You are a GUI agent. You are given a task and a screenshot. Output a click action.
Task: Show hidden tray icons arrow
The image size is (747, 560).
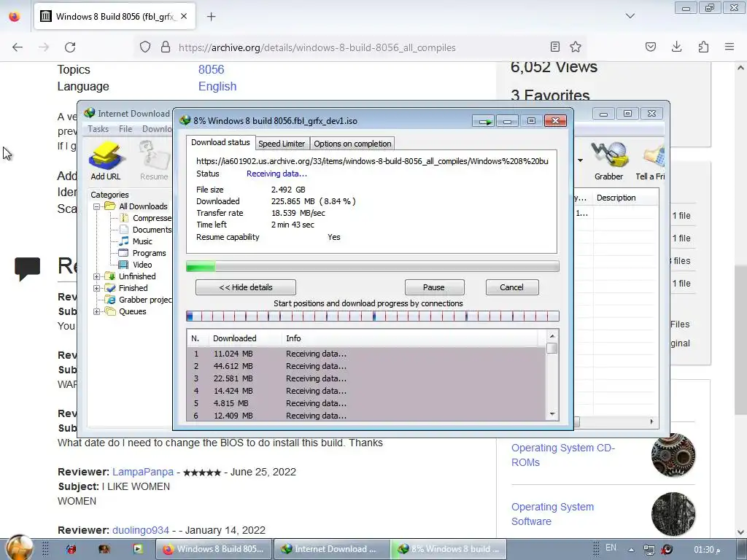pyautogui.click(x=631, y=550)
